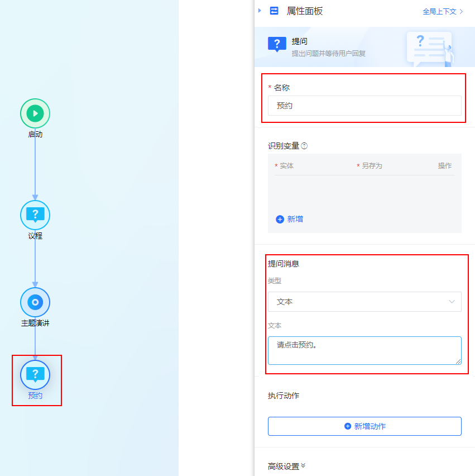Click the 主题演讲 node label
Screen dimensions: 475x476
(35, 323)
